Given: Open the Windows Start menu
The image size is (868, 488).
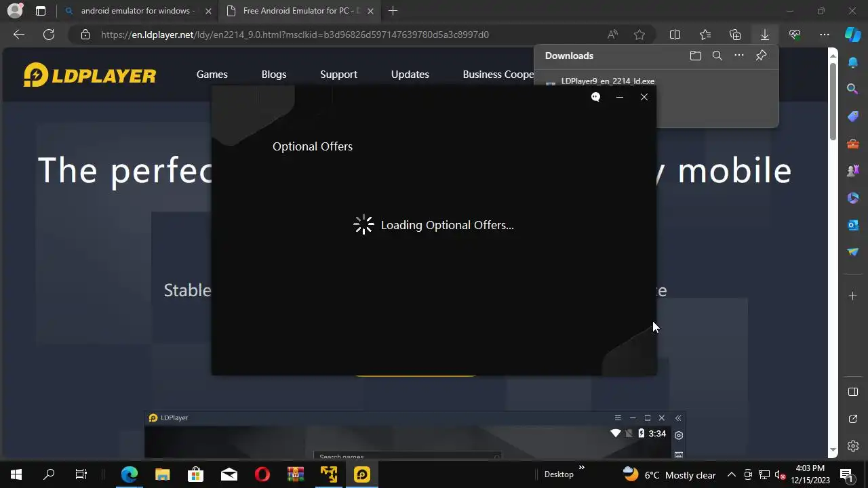Looking at the screenshot, I should click(16, 474).
